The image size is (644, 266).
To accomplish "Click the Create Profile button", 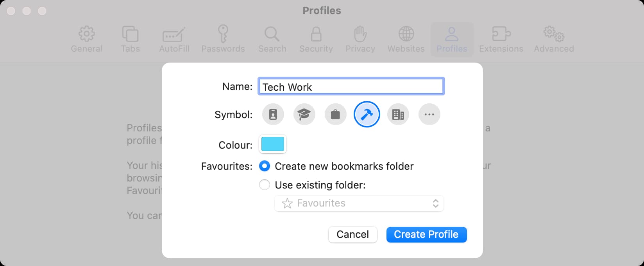I will click(x=426, y=234).
